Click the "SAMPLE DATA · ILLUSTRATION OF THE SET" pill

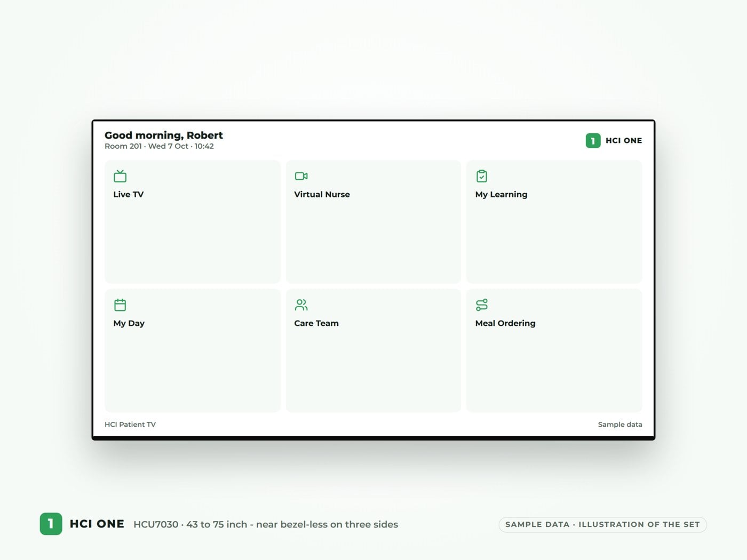(x=602, y=524)
